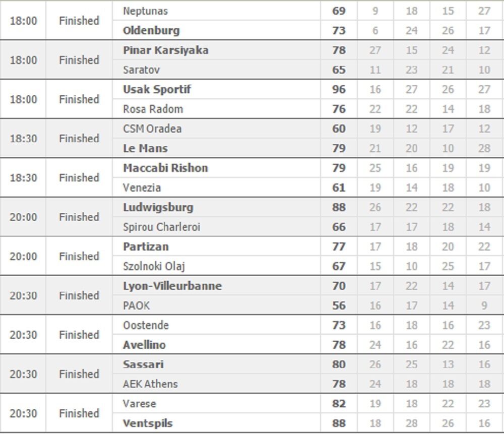Open the Neptunas team link
Image resolution: width=504 pixels, height=434 pixels.
[x=145, y=11]
